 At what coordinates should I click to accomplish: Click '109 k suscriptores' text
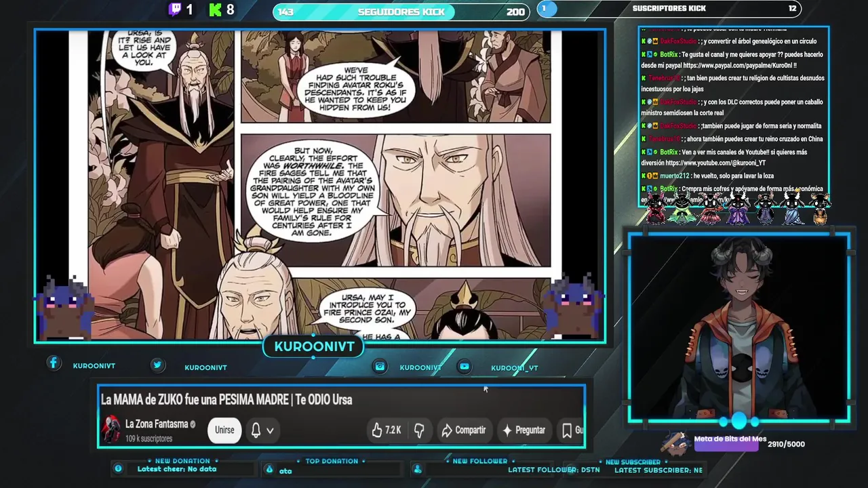[x=149, y=439]
